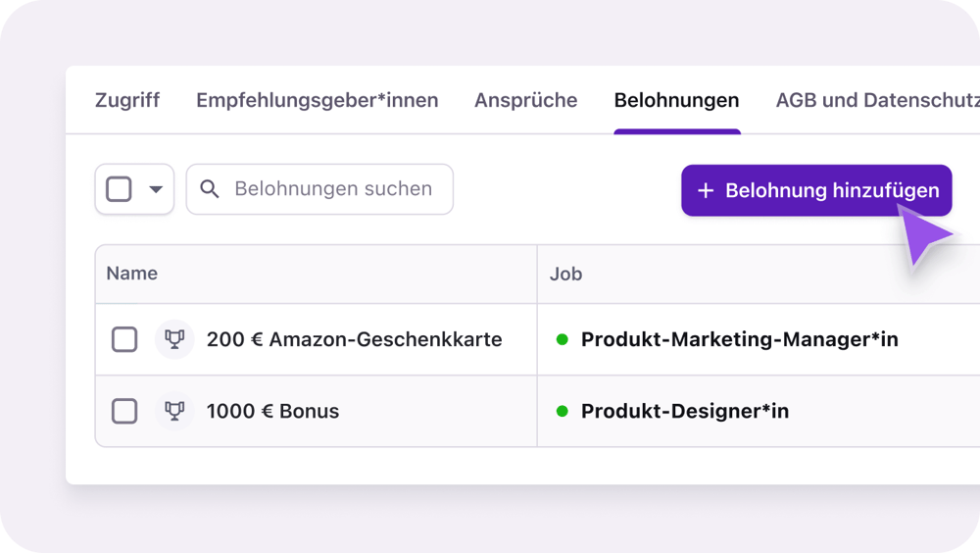The height and width of the screenshot is (553, 980).
Task: Check the 200 € Amazon-Geschenkkarte row checkbox
Action: click(124, 339)
